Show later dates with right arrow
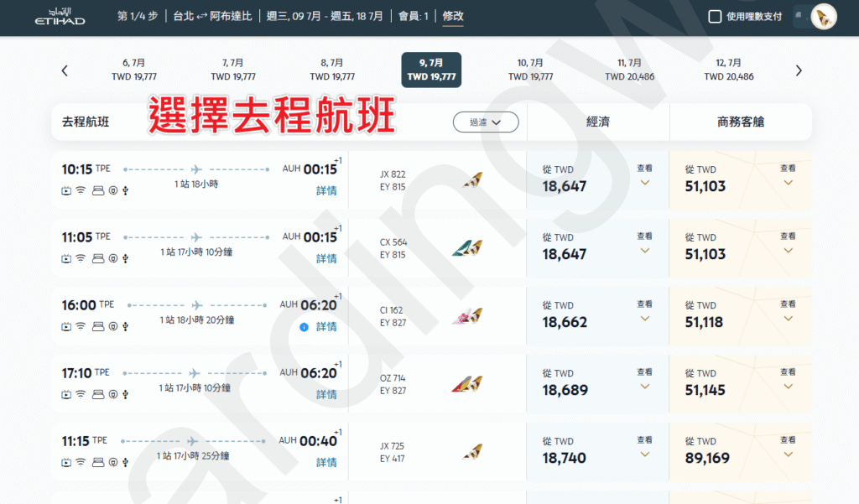The image size is (859, 504). [799, 70]
